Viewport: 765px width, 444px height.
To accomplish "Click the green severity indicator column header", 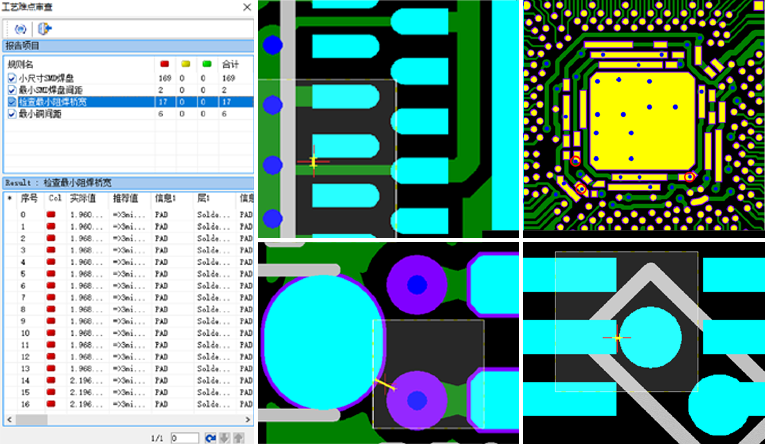I will pyautogui.click(x=206, y=63).
